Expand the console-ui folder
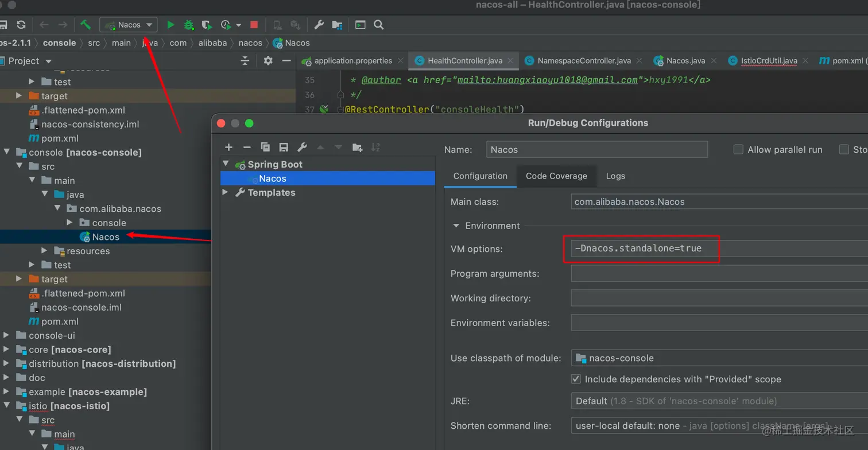The width and height of the screenshot is (868, 450). click(6, 335)
